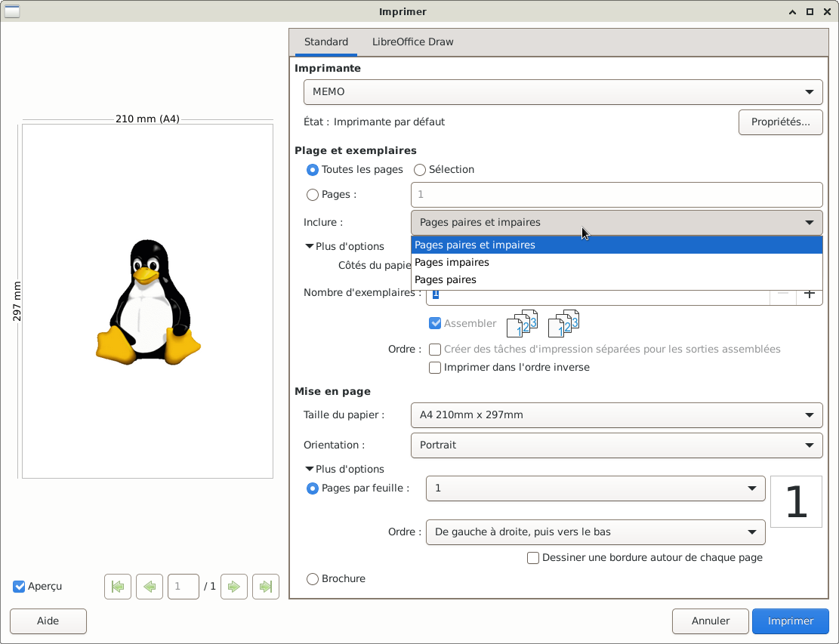
Task: Click the Imprimer button
Action: (791, 621)
